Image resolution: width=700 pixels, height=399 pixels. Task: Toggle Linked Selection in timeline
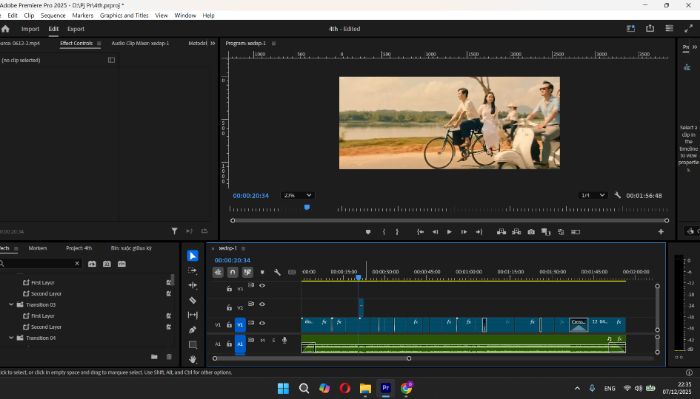[x=247, y=272]
